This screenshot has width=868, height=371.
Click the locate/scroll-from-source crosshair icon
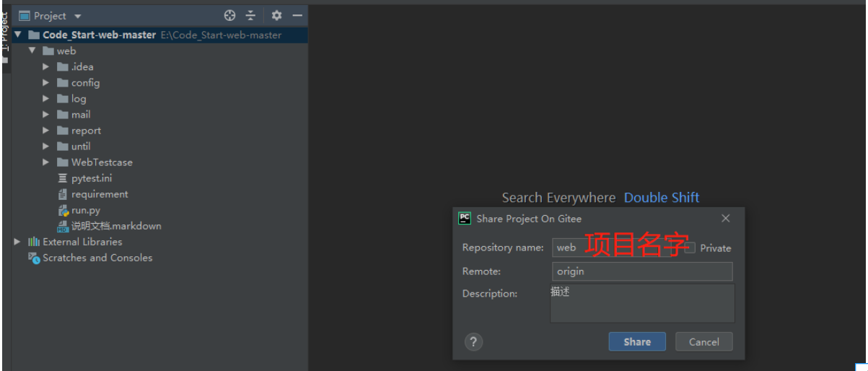click(230, 15)
